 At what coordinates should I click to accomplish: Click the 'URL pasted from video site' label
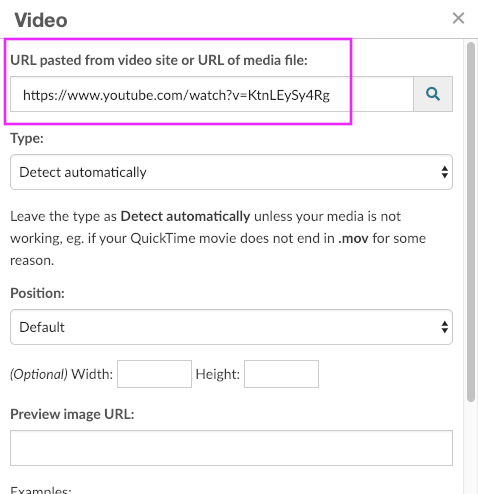pos(159,60)
